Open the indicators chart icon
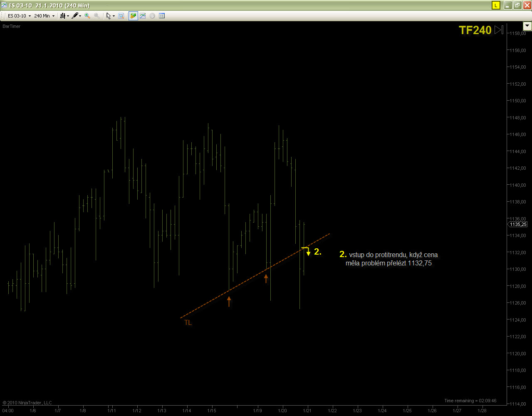Viewport: 532px width, 416px height. click(143, 16)
